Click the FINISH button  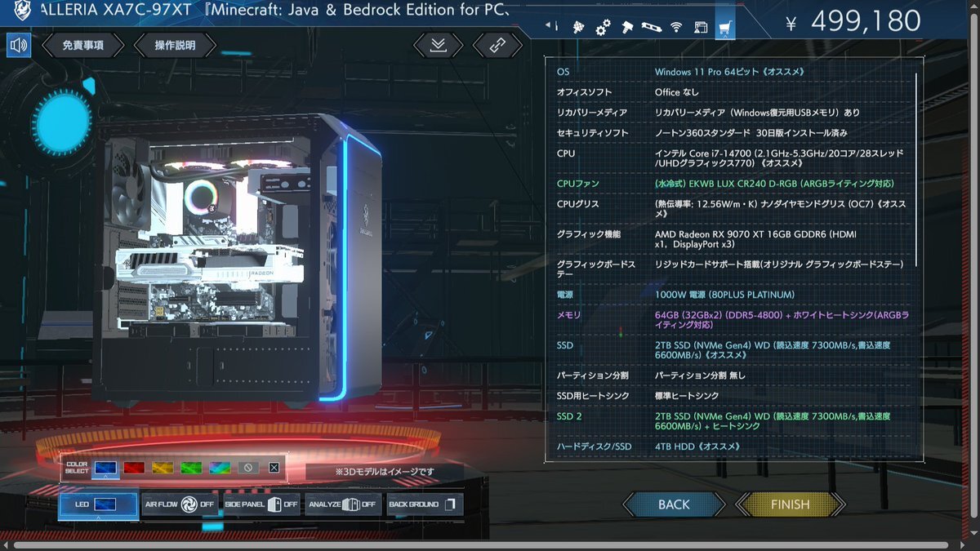(790, 504)
